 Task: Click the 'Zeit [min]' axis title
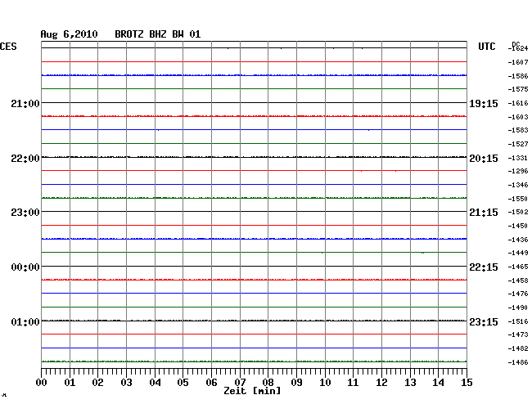click(x=252, y=391)
